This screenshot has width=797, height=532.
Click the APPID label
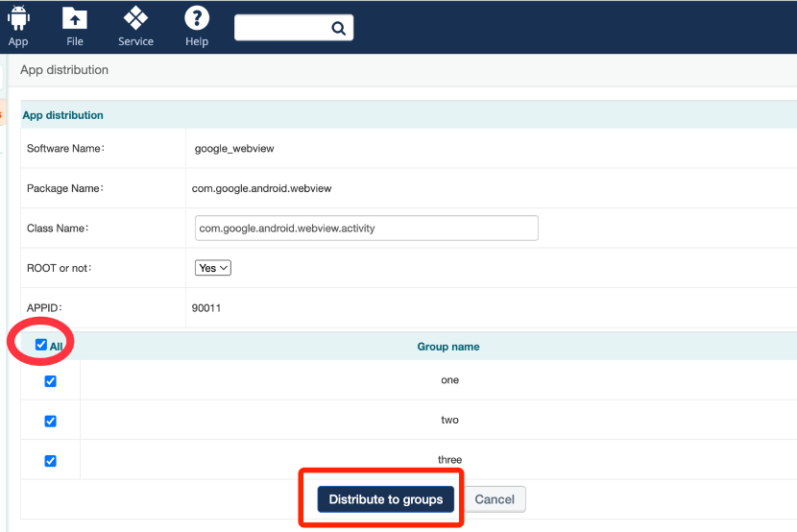(x=44, y=308)
